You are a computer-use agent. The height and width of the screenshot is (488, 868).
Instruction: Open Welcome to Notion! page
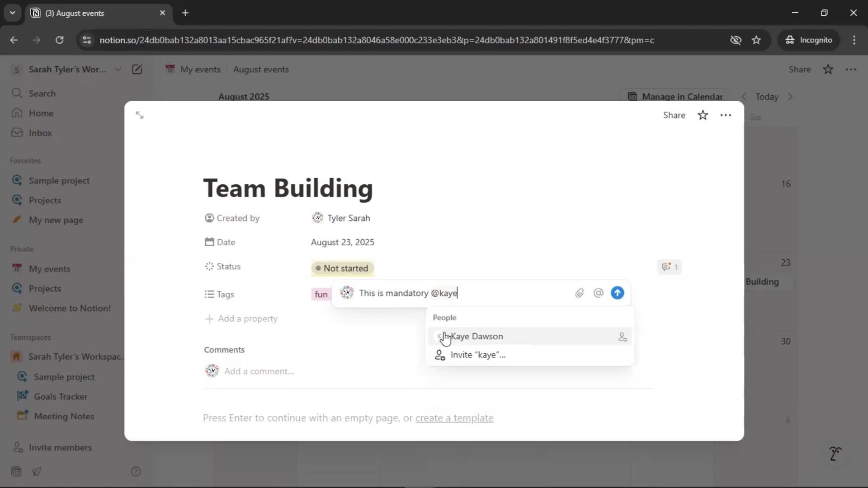(70, 308)
